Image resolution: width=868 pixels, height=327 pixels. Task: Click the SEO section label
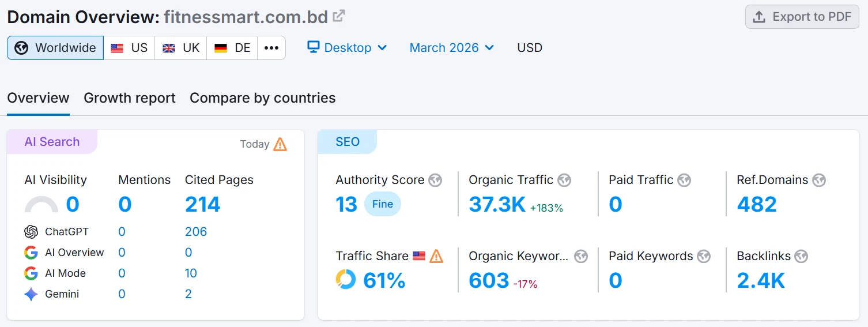(x=348, y=142)
